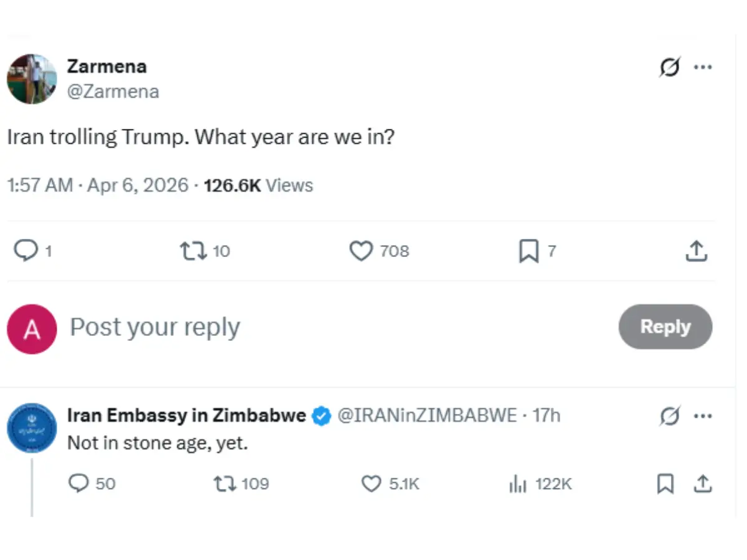Screen dimensions: 747x560
Task: Like Zarmena's post with the heart icon
Action: tap(361, 251)
